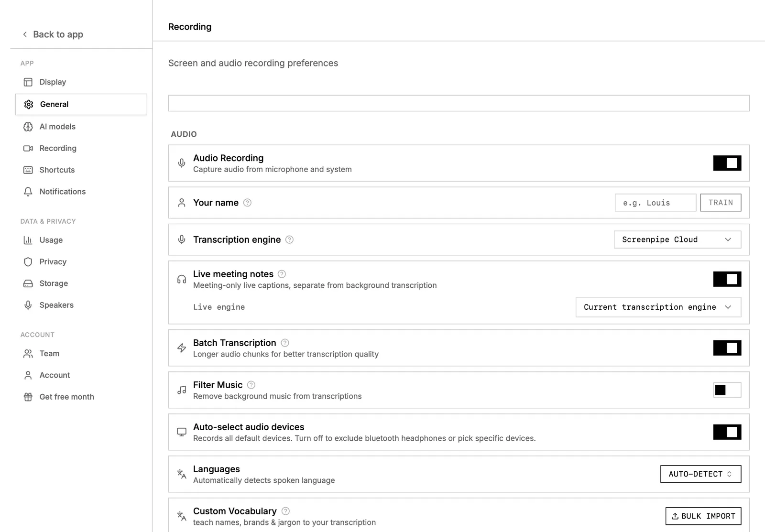
Task: Disable the Audio Recording toggle
Action: [x=727, y=163]
